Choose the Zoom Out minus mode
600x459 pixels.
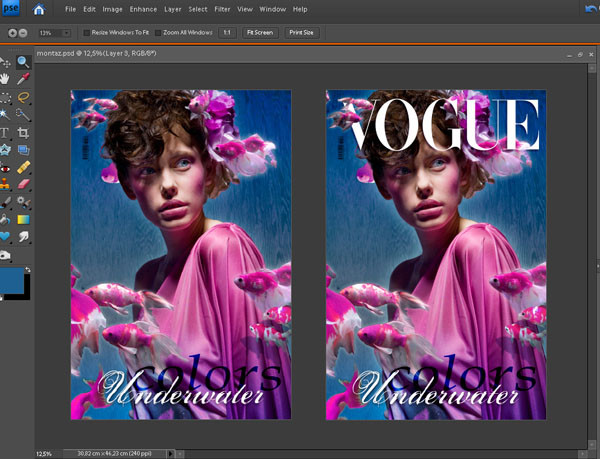23,33
